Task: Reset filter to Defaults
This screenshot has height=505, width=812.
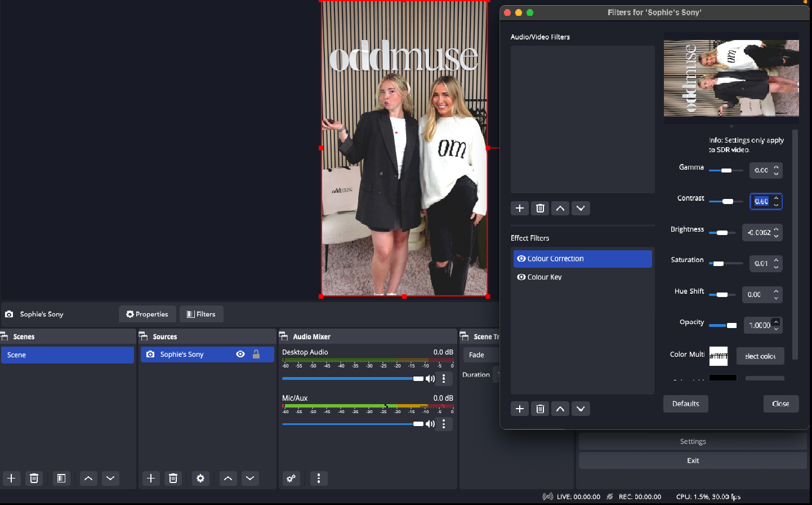Action: click(686, 404)
